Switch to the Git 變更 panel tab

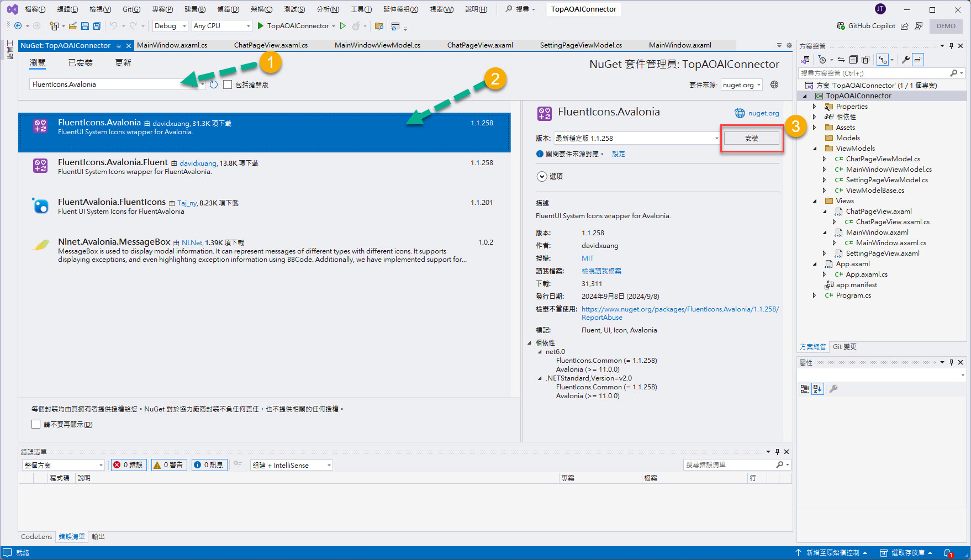coord(845,347)
